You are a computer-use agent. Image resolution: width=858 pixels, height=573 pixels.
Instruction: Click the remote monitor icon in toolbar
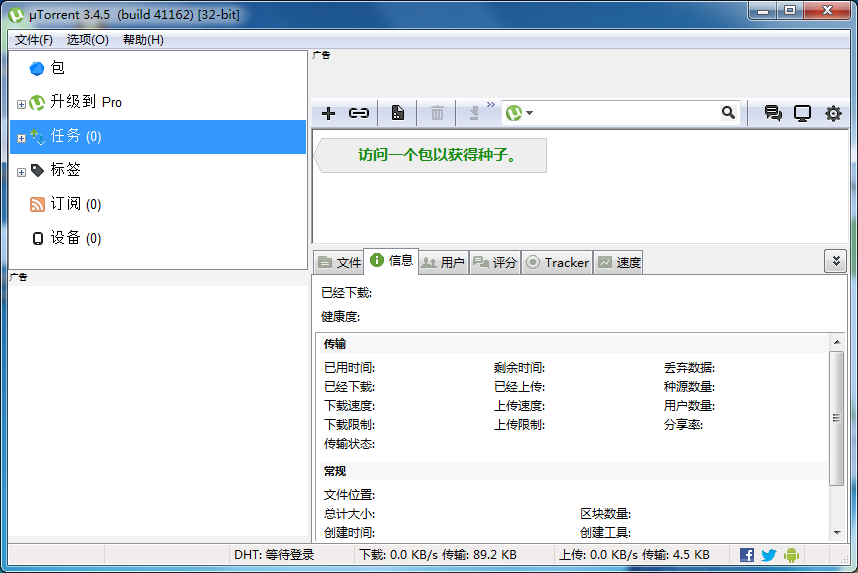802,113
